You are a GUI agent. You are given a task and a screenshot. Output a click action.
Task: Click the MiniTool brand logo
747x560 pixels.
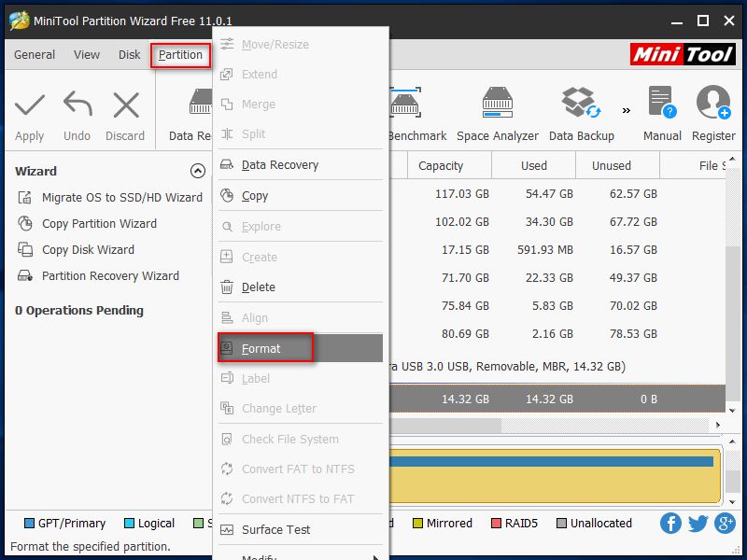pos(683,54)
